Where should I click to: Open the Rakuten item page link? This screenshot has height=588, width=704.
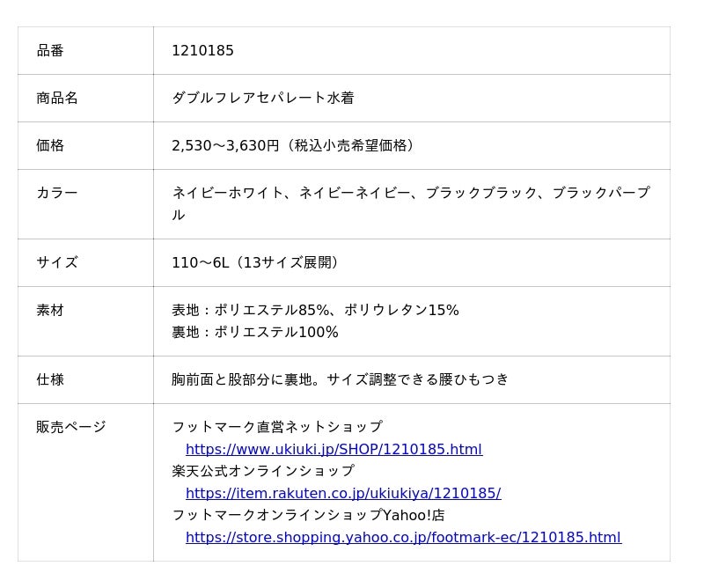[343, 494]
